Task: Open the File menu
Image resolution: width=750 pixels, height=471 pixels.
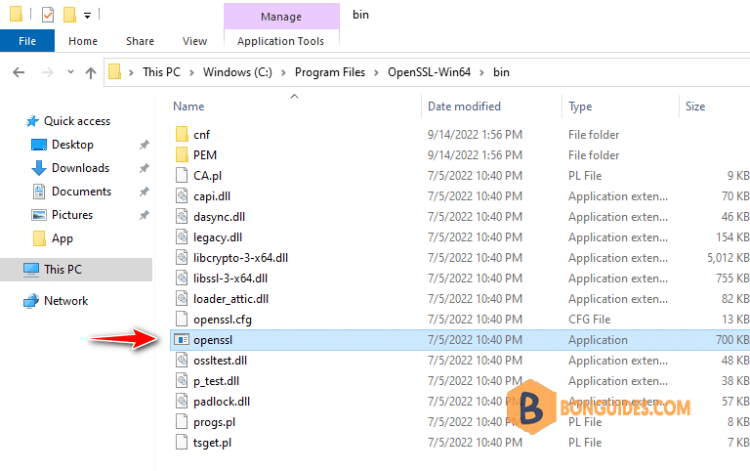Action: coord(27,41)
